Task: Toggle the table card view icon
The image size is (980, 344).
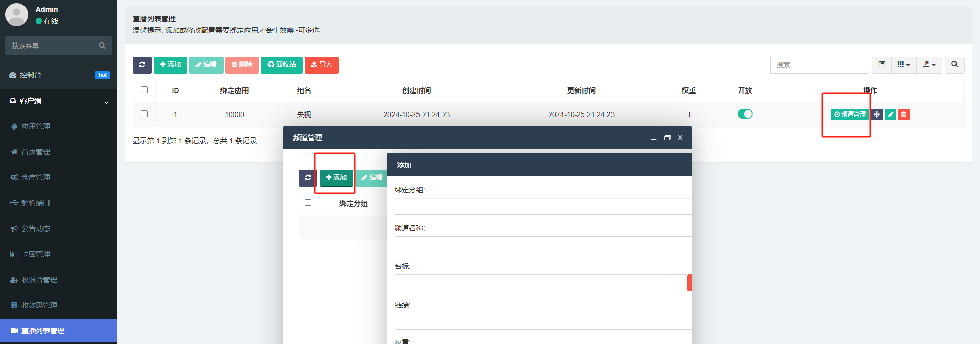Action: tap(881, 65)
